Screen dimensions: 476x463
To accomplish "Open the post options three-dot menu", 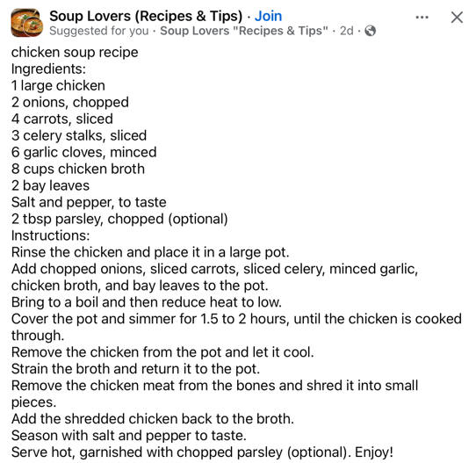I will click(x=422, y=17).
